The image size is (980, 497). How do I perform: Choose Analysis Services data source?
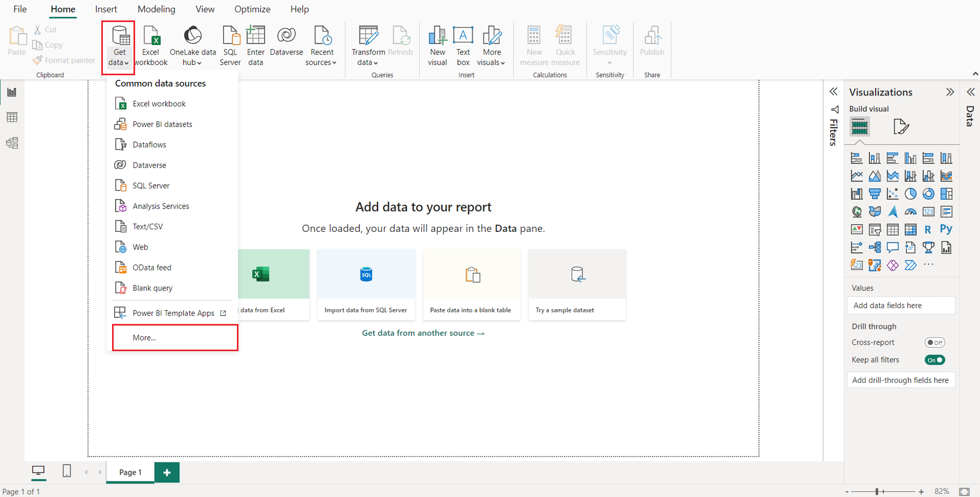coord(172,206)
